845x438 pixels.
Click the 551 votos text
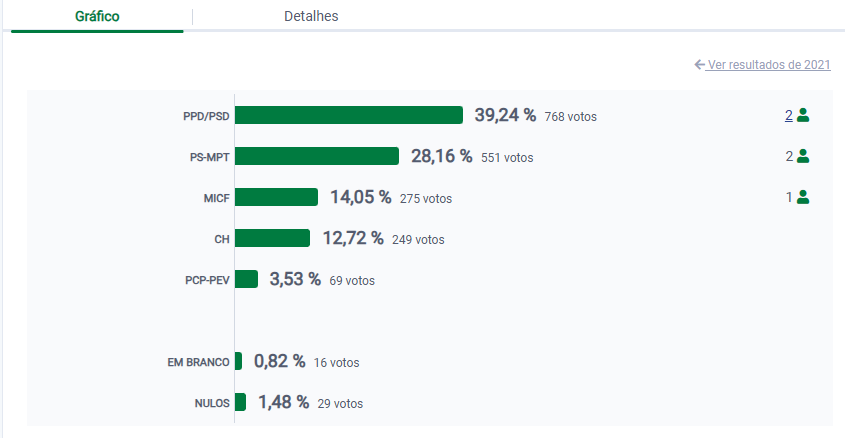coord(508,158)
